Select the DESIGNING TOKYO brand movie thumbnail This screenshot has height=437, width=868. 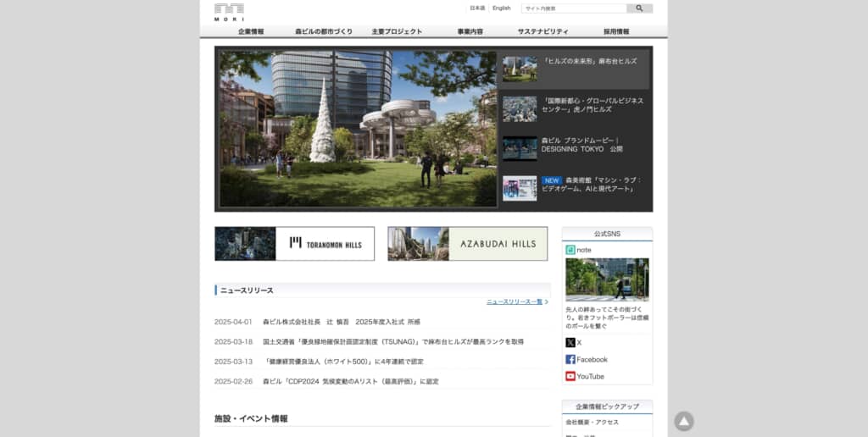point(520,149)
